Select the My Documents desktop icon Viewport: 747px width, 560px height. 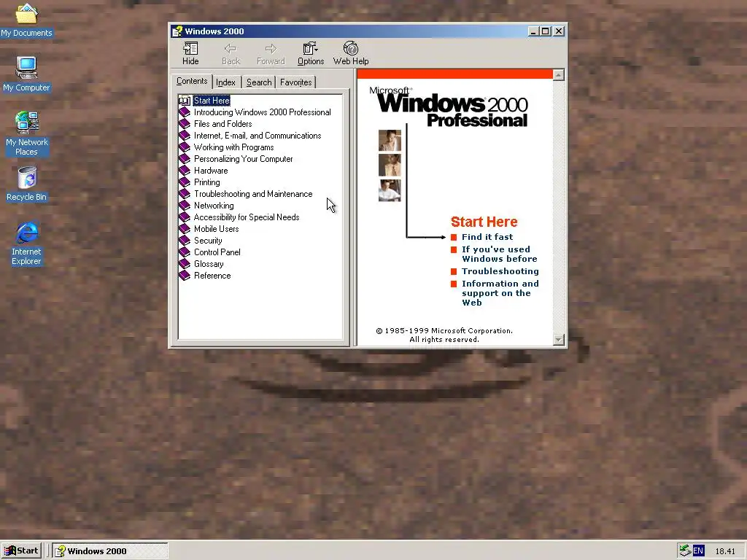27,20
